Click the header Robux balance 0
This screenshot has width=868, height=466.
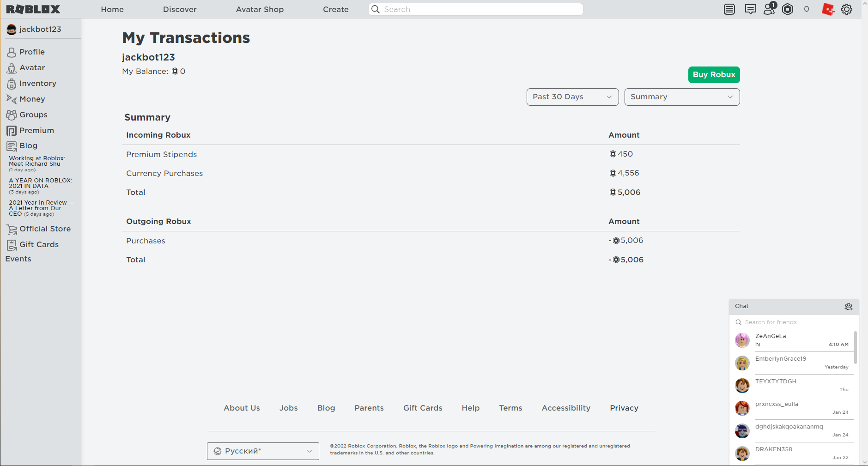click(807, 9)
